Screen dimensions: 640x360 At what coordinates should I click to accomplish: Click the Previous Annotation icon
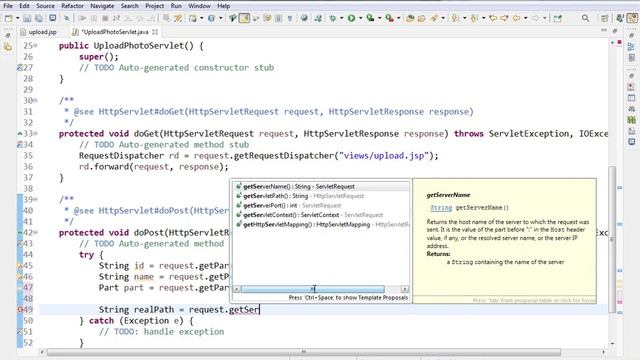click(474, 18)
